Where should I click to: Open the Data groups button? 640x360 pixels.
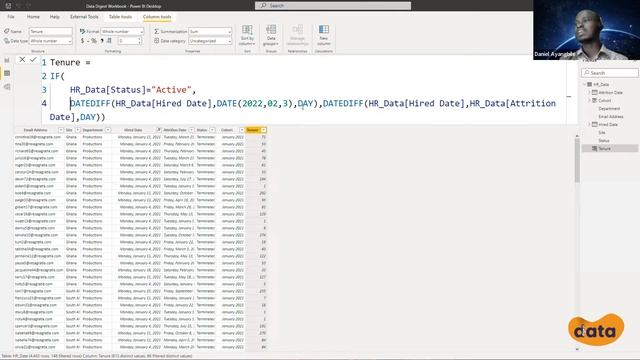[x=271, y=35]
